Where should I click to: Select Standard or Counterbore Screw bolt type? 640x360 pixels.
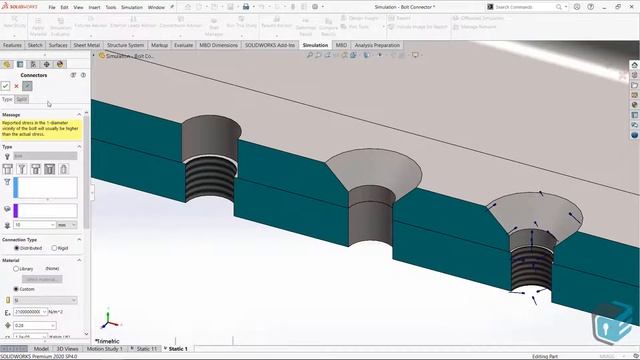tap(36, 169)
